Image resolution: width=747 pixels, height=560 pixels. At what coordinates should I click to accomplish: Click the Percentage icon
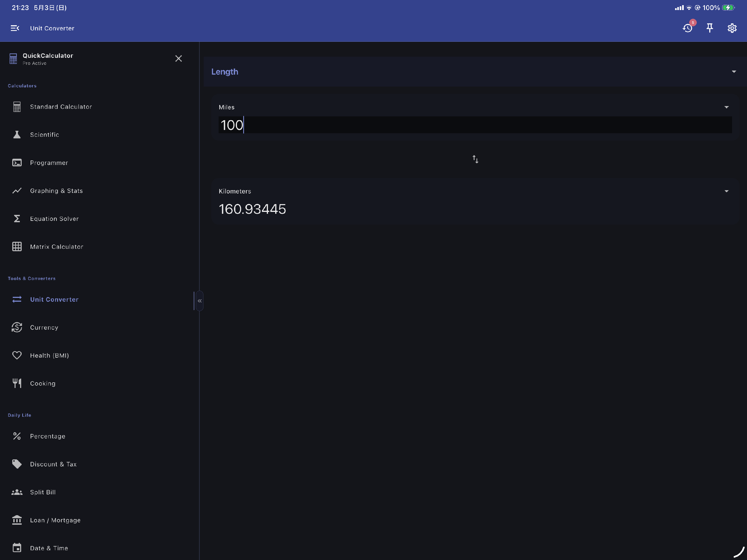tap(17, 436)
